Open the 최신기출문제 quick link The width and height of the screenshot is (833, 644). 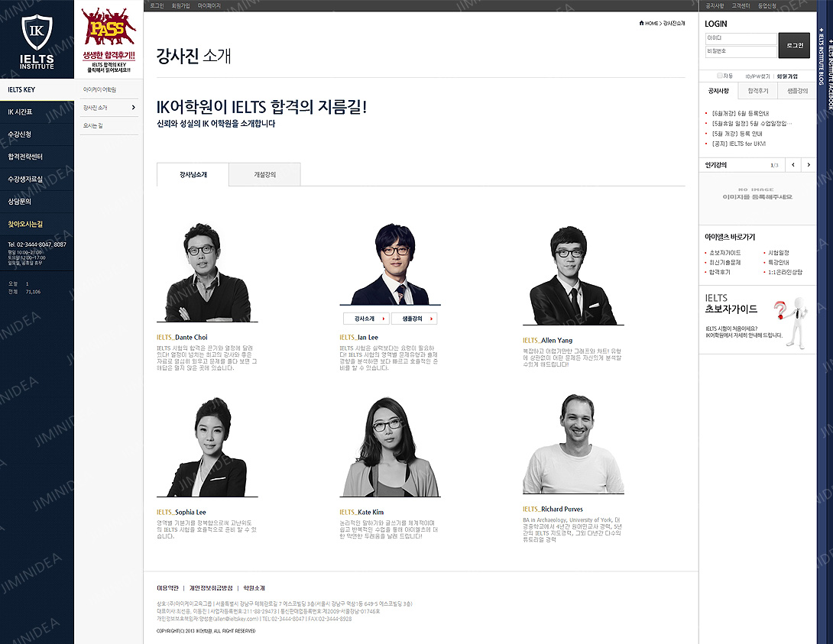pos(724,263)
